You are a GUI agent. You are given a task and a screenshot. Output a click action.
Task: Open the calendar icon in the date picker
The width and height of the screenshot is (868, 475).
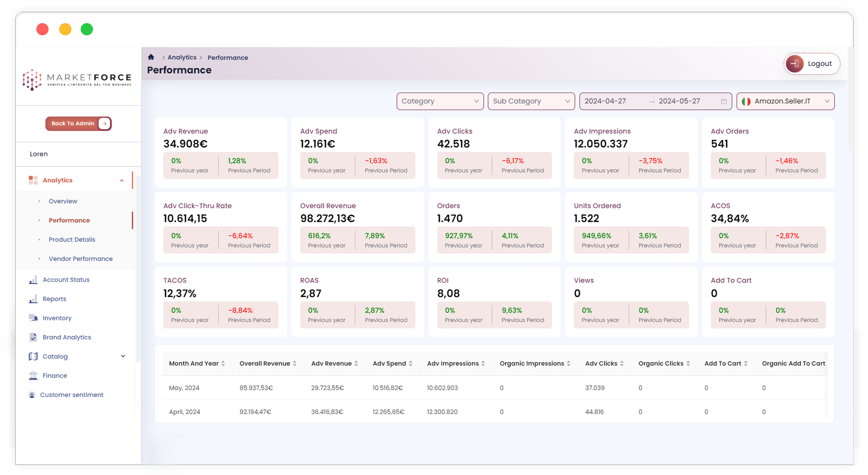pyautogui.click(x=723, y=101)
